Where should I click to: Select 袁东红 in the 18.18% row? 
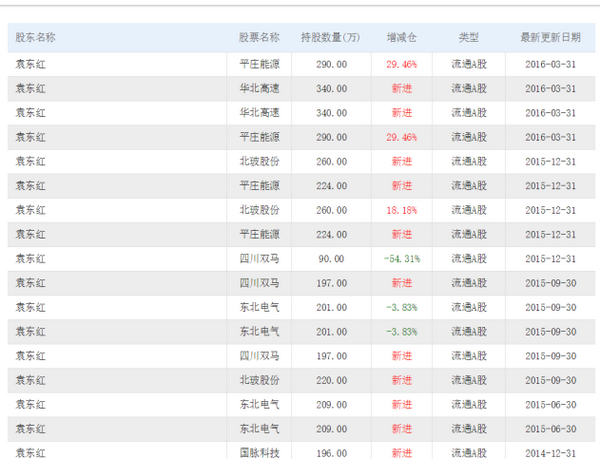click(x=30, y=210)
